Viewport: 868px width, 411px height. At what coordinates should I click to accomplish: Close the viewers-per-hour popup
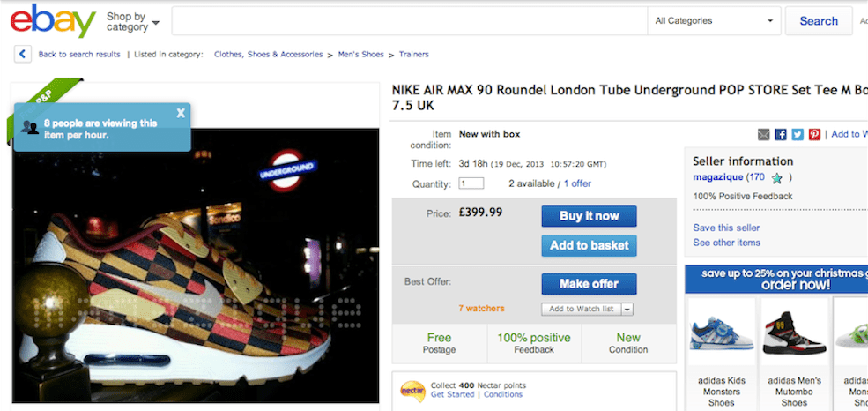181,113
